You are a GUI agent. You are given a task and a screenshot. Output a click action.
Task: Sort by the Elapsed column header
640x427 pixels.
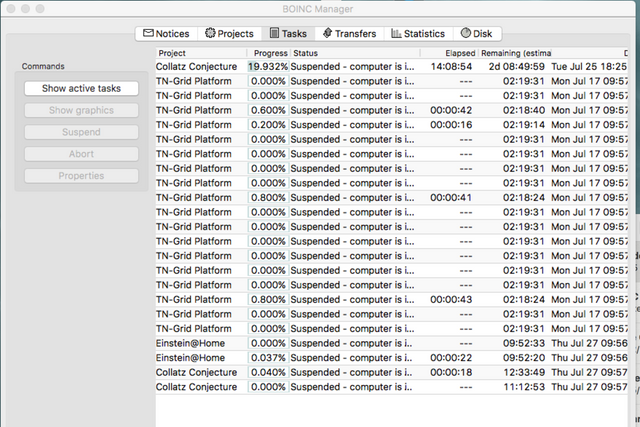[449, 53]
